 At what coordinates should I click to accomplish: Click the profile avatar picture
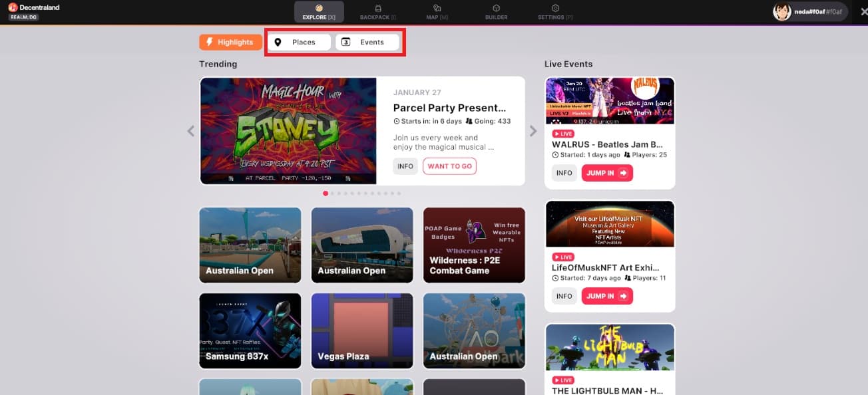pyautogui.click(x=782, y=11)
